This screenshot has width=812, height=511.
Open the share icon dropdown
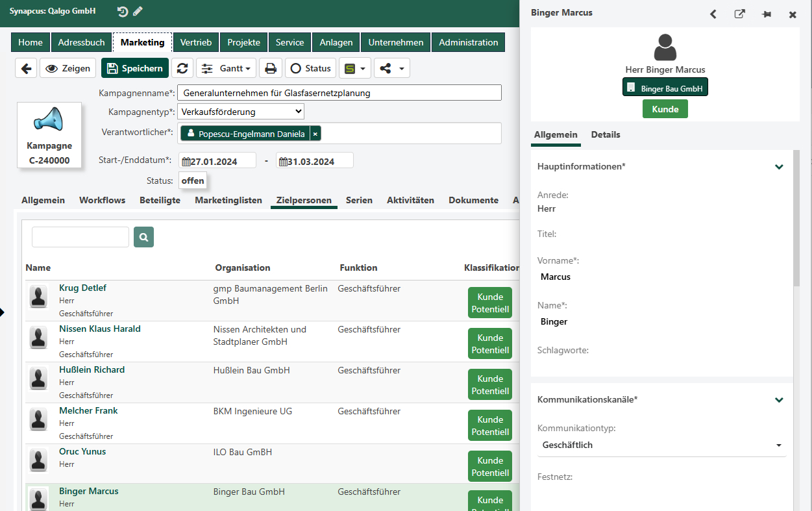392,68
